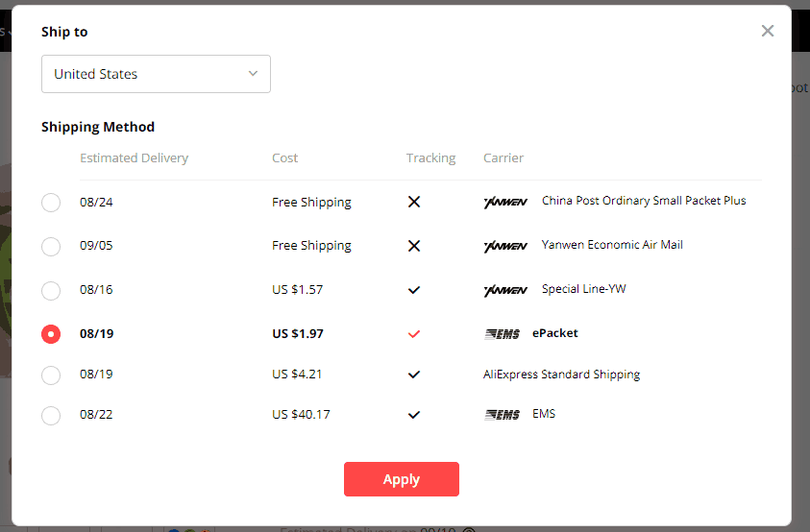Select the Yanwen Economic Air Mail radio button
The image size is (810, 532).
[51, 247]
